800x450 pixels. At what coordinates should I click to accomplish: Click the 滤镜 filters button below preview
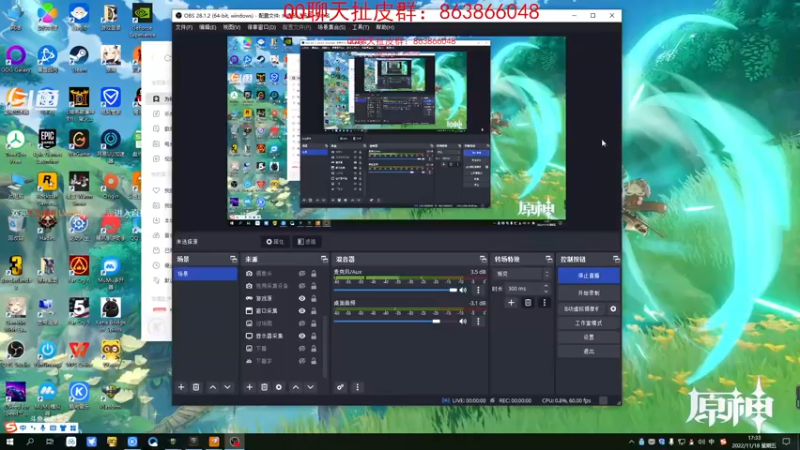tap(307, 242)
